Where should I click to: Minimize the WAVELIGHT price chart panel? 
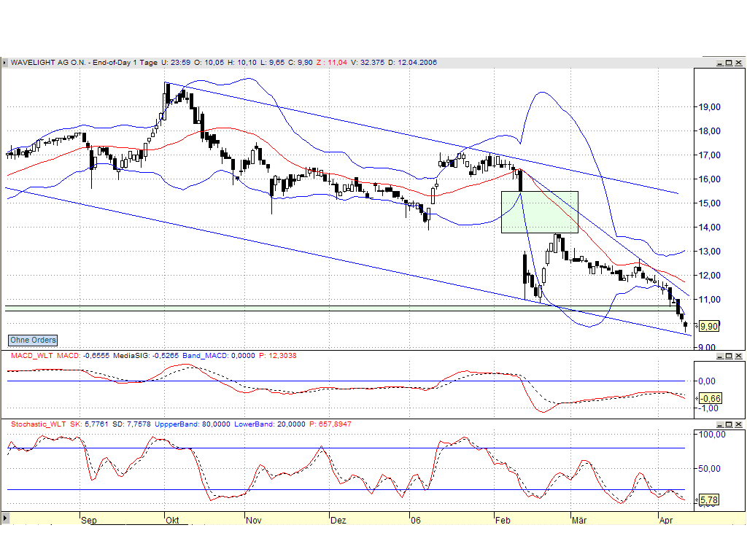click(x=720, y=63)
